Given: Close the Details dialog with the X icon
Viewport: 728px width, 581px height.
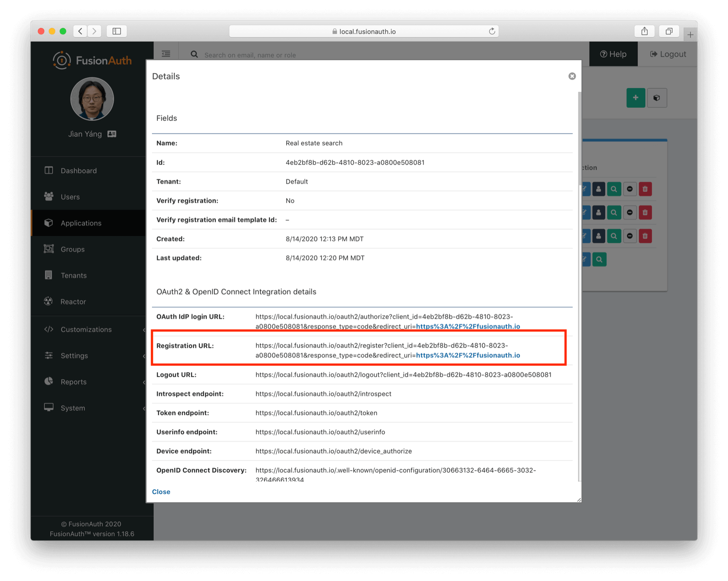Looking at the screenshot, I should [x=572, y=76].
